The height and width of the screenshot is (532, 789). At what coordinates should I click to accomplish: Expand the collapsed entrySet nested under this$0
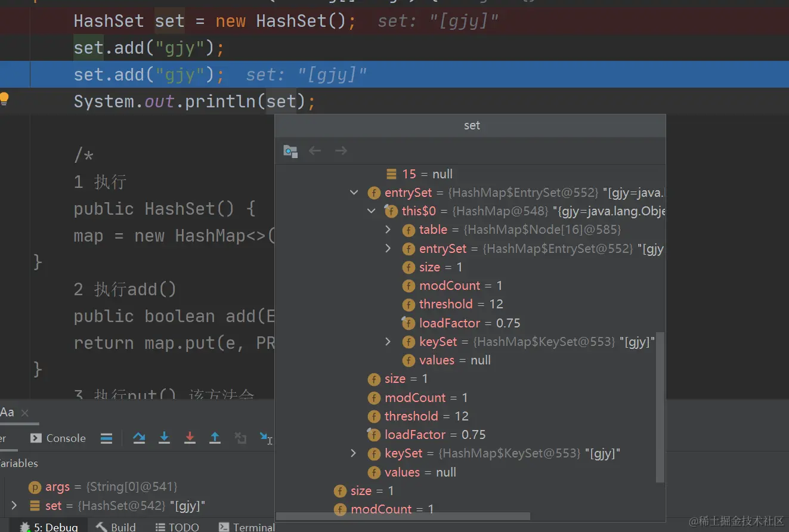[388, 248]
